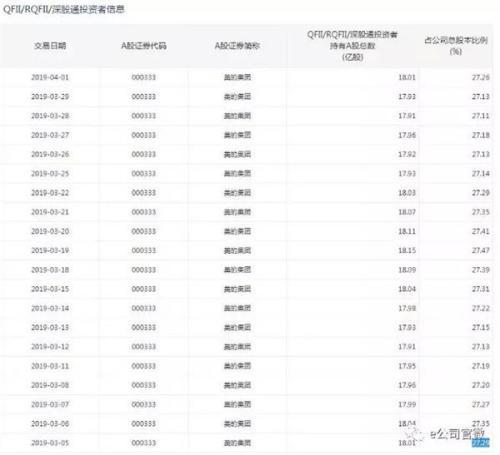
Task: Select date cell 2019-03-22
Action: [50, 193]
